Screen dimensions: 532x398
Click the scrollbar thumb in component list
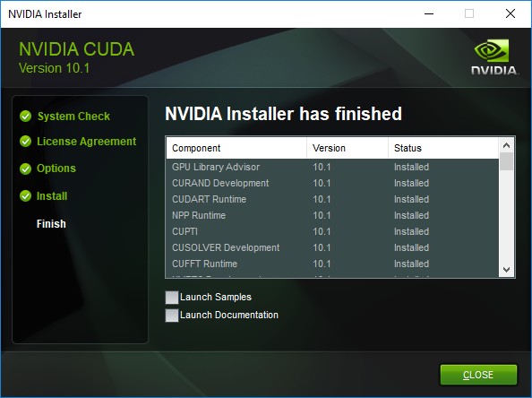tap(507, 161)
